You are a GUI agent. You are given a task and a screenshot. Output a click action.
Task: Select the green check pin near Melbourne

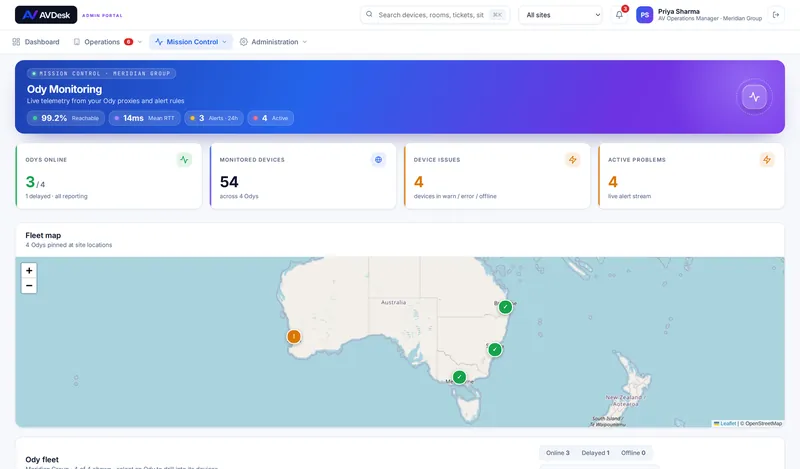click(x=459, y=377)
